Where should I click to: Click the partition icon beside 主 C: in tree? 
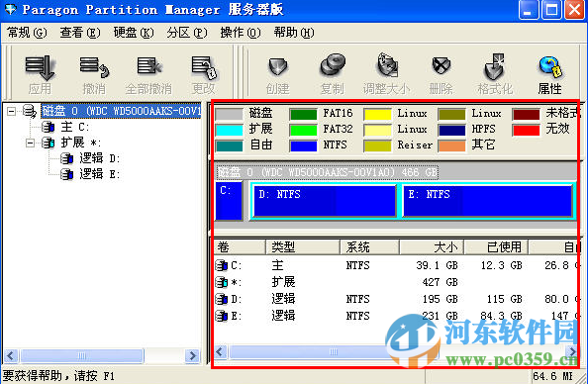pos(48,127)
